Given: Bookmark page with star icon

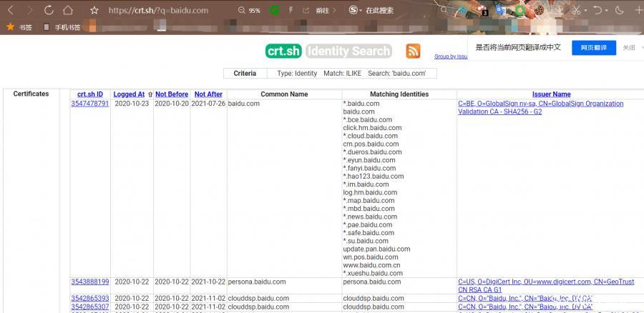Looking at the screenshot, I should pos(94,11).
